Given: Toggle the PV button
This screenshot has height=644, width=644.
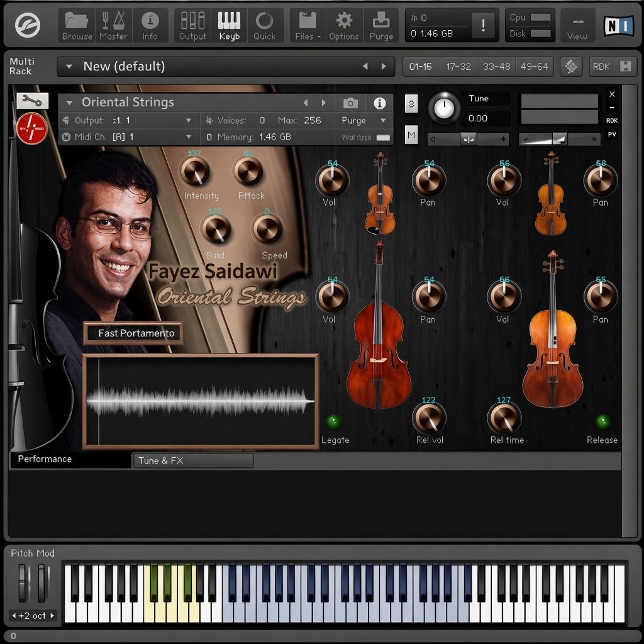Looking at the screenshot, I should (x=612, y=135).
